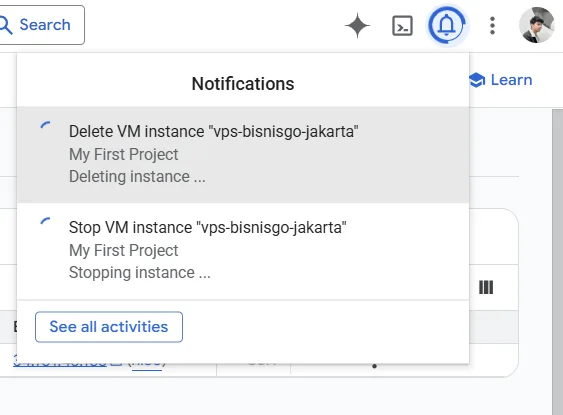The image size is (563, 415).
Task: Click the page vertical scrollbar
Action: (x=557, y=262)
